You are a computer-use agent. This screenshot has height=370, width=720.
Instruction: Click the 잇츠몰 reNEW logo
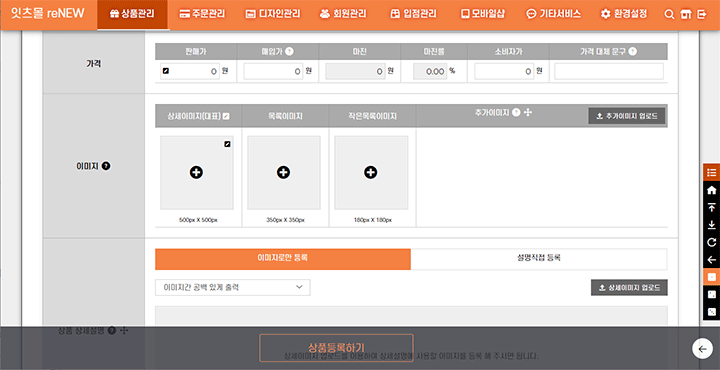coord(48,14)
